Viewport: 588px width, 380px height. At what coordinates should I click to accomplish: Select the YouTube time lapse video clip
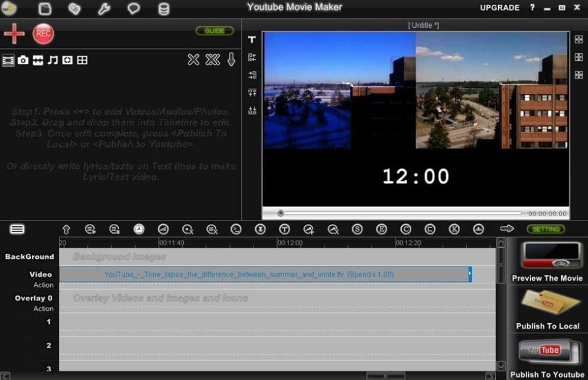[265, 274]
